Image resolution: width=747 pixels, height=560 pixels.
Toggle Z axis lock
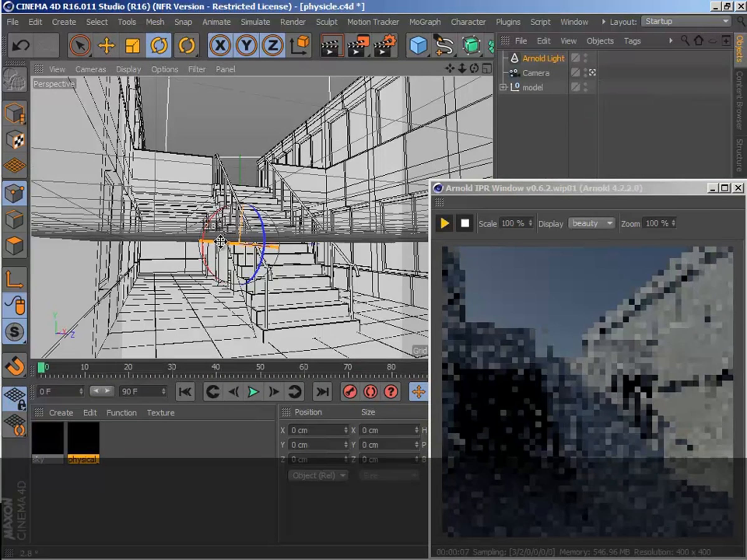pos(273,45)
